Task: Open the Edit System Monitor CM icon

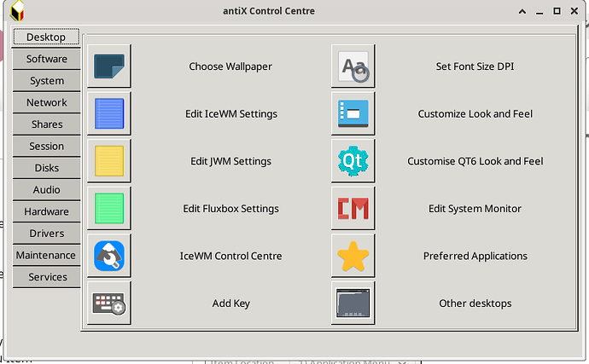Action: [x=353, y=208]
